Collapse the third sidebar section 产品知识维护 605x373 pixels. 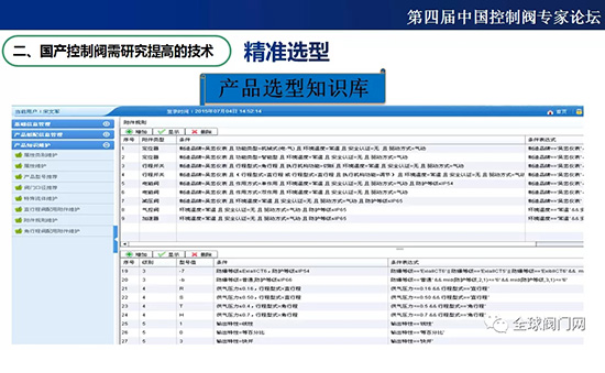click(106, 145)
